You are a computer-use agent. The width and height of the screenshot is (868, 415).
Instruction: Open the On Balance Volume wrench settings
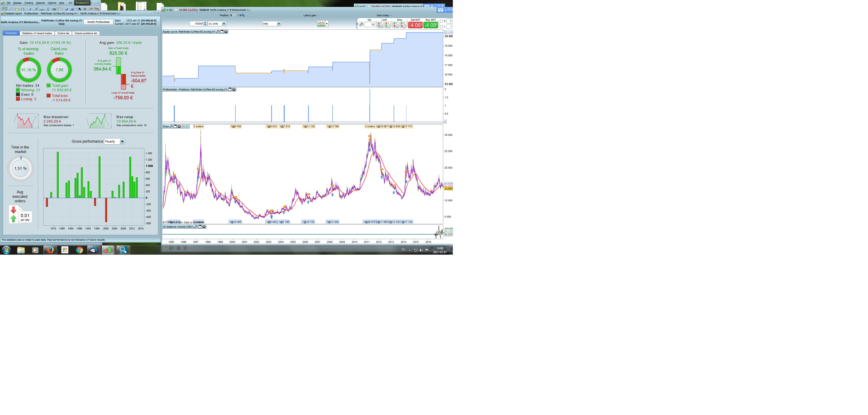pyautogui.click(x=196, y=227)
